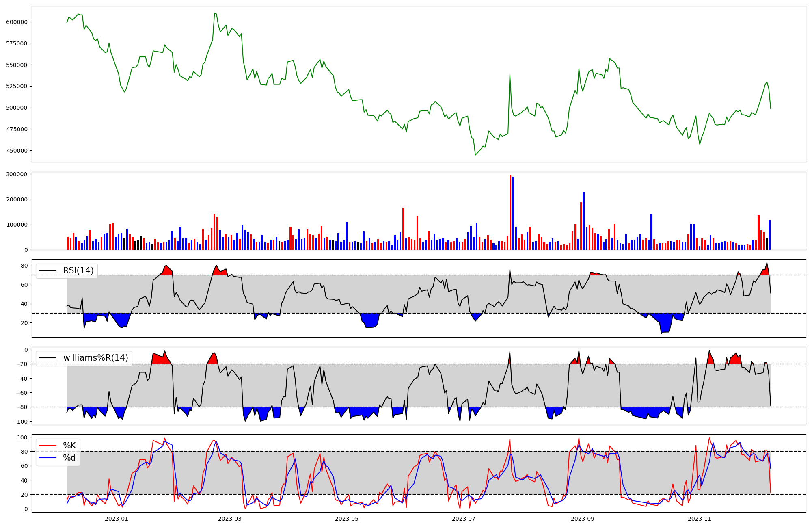The width and height of the screenshot is (812, 528).
Task: Click the williams%R(14) legend label
Action: point(96,358)
